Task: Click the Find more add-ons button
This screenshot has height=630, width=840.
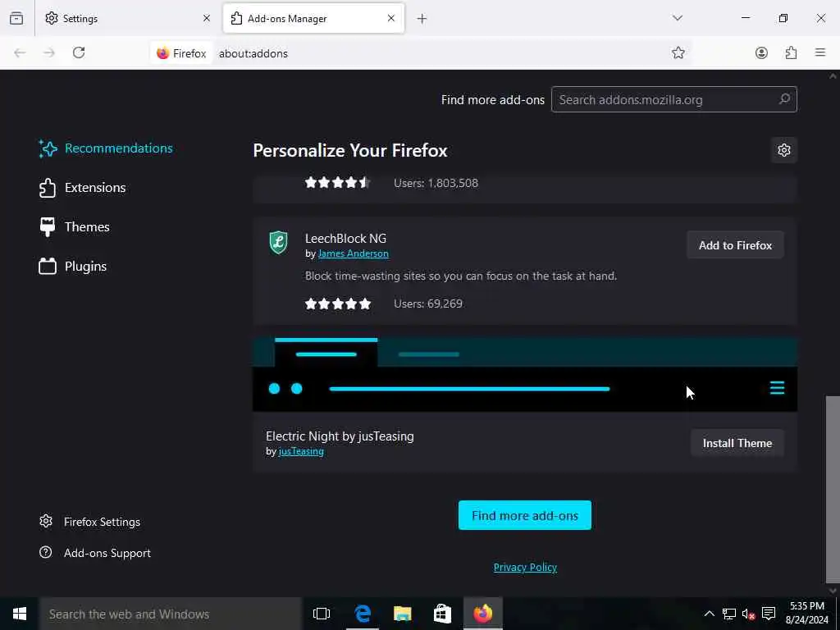Action: coord(524,515)
